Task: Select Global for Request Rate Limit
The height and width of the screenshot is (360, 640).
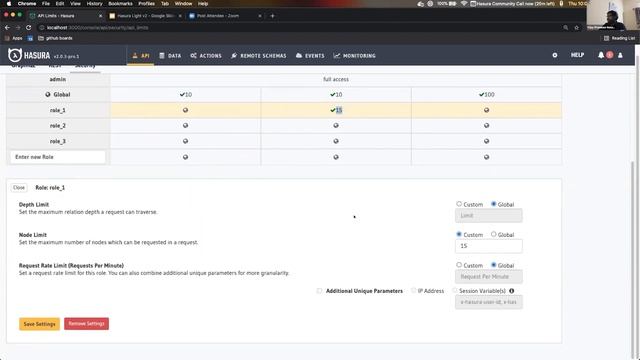Action: 493,265
